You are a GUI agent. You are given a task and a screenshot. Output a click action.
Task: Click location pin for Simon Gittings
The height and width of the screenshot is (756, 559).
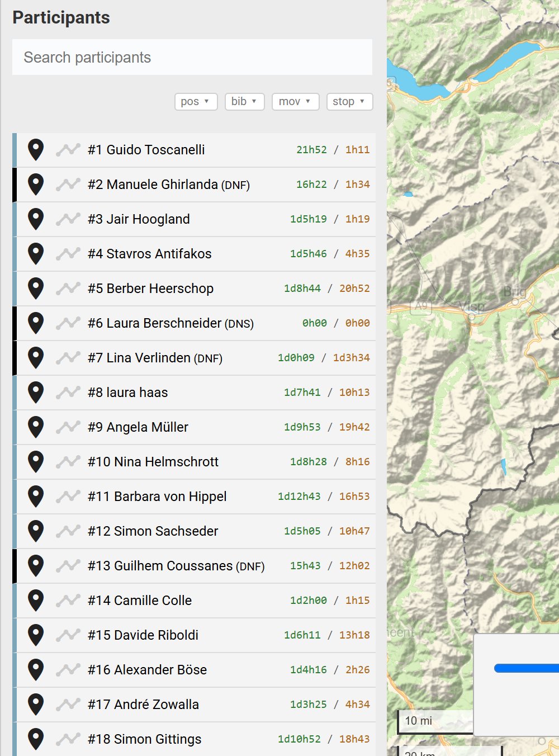(36, 739)
